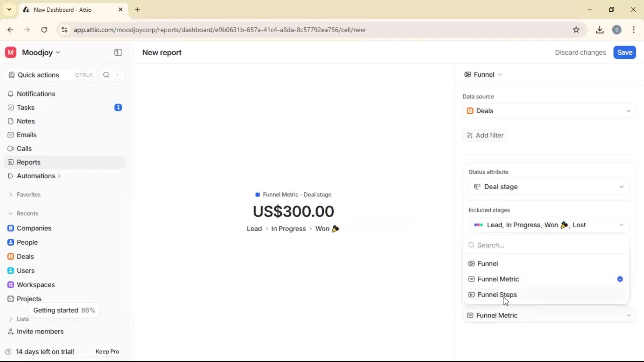This screenshot has width=644, height=362.
Task: Open the Deals record type
Action: click(x=25, y=256)
